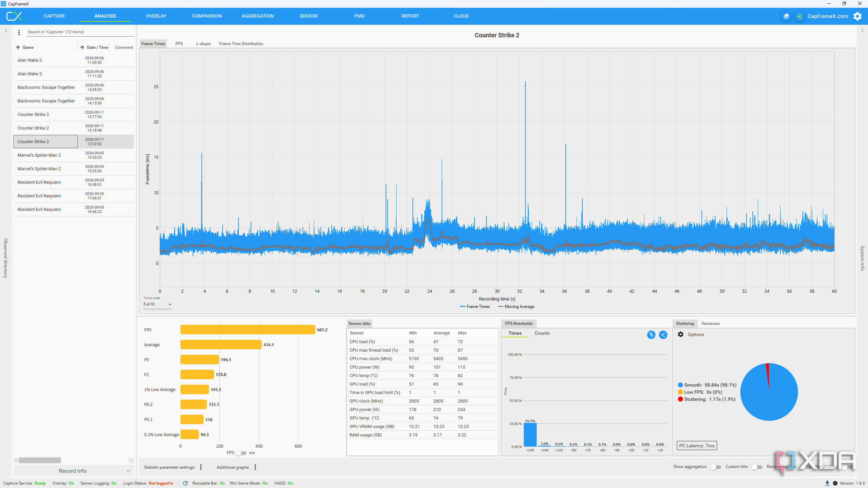The image size is (868, 488).
Task: Click the CapFrameX logo icon
Action: 15,16
